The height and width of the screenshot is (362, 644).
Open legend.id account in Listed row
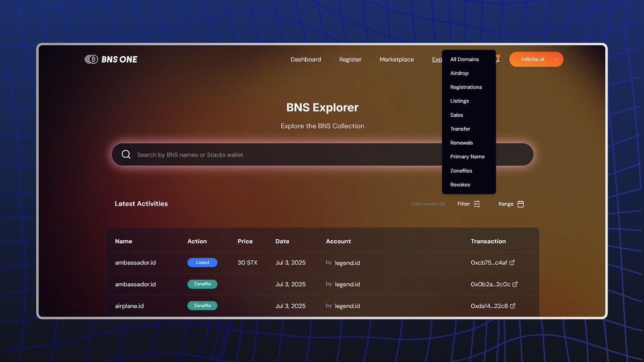pyautogui.click(x=347, y=263)
